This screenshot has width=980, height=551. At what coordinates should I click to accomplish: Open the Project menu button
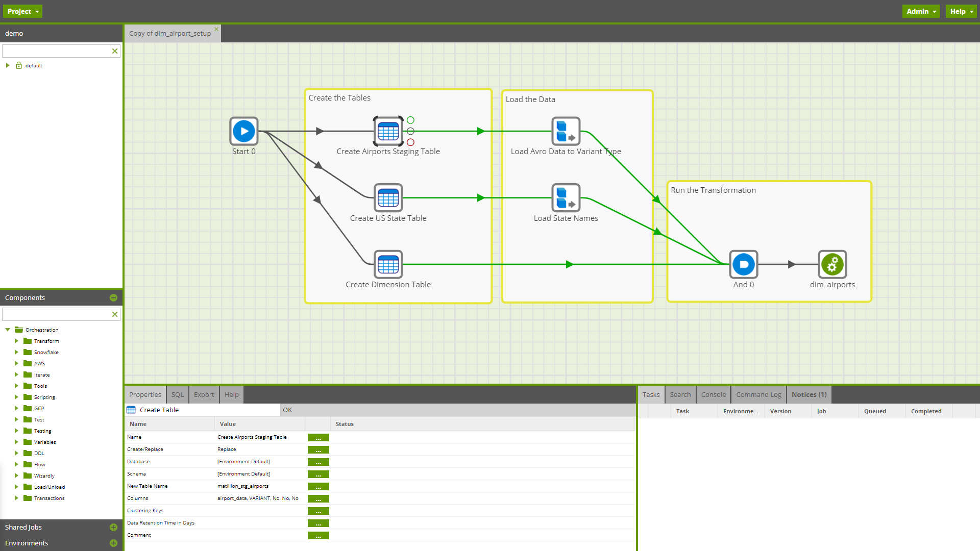pos(22,11)
